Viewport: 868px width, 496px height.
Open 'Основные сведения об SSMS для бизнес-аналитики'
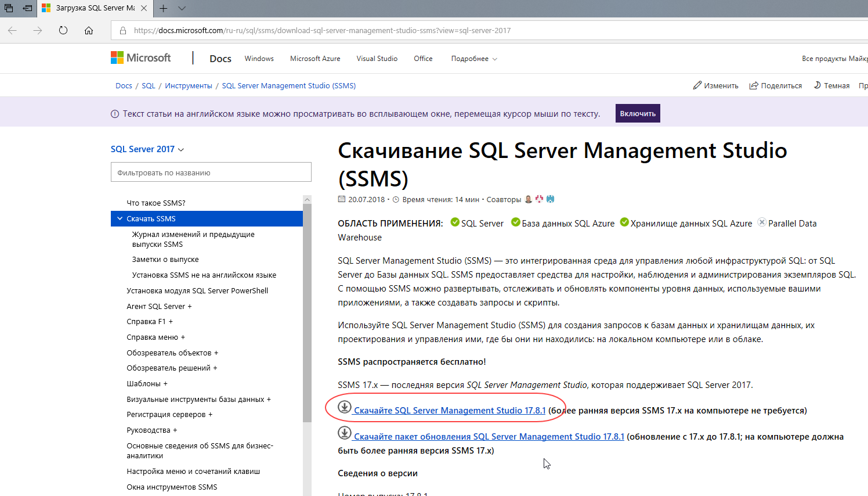coord(200,451)
